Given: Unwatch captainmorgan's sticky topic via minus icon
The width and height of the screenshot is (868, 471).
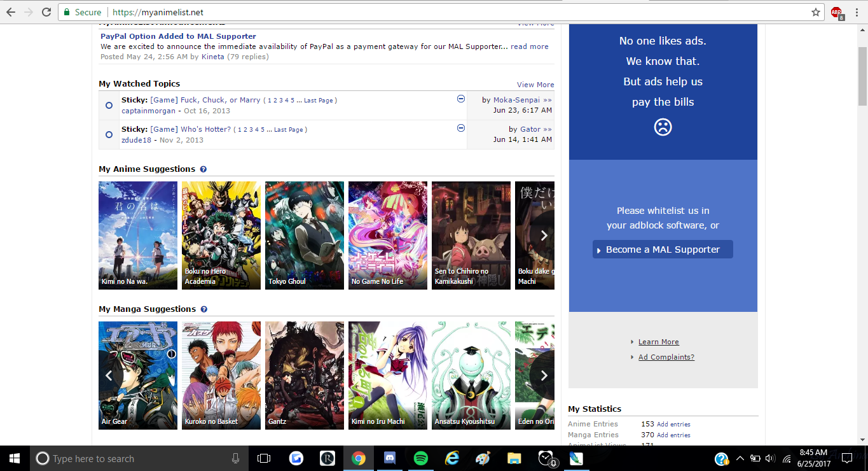Looking at the screenshot, I should tap(461, 99).
